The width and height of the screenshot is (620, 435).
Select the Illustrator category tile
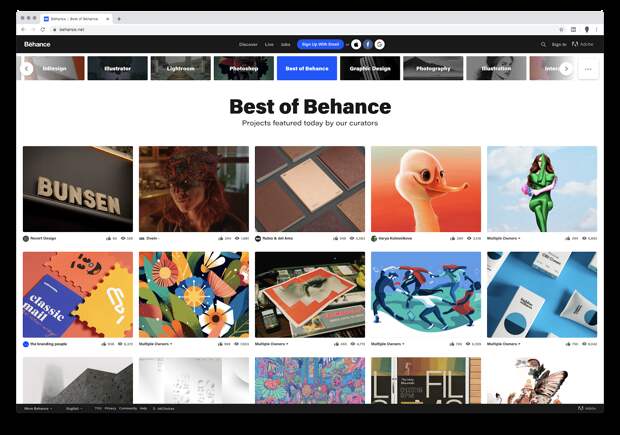(117, 68)
